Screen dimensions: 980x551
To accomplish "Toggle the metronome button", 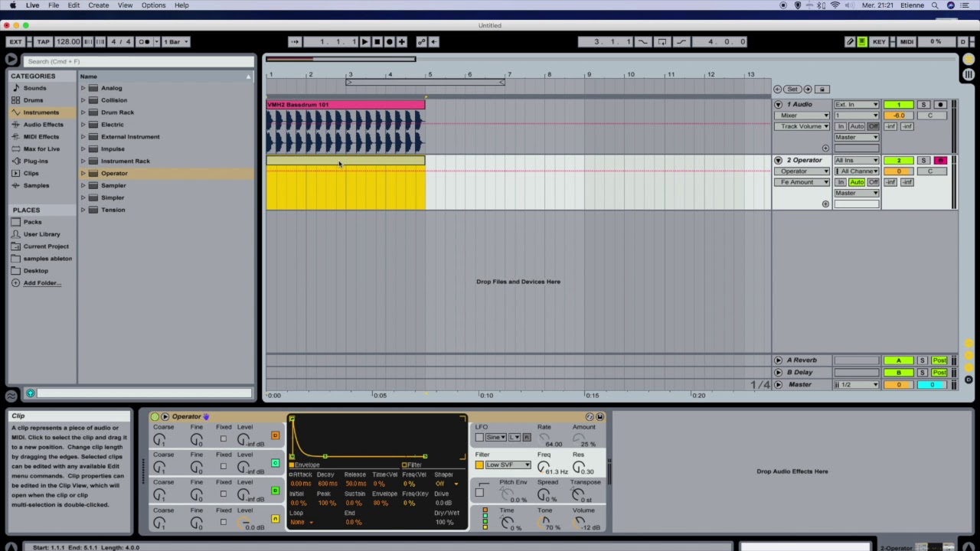I will (x=144, y=42).
